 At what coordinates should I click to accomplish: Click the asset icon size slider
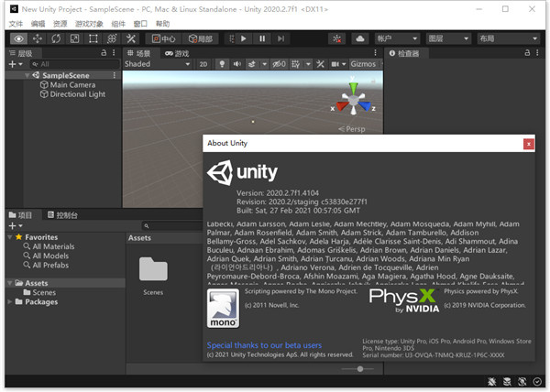tap(360, 368)
